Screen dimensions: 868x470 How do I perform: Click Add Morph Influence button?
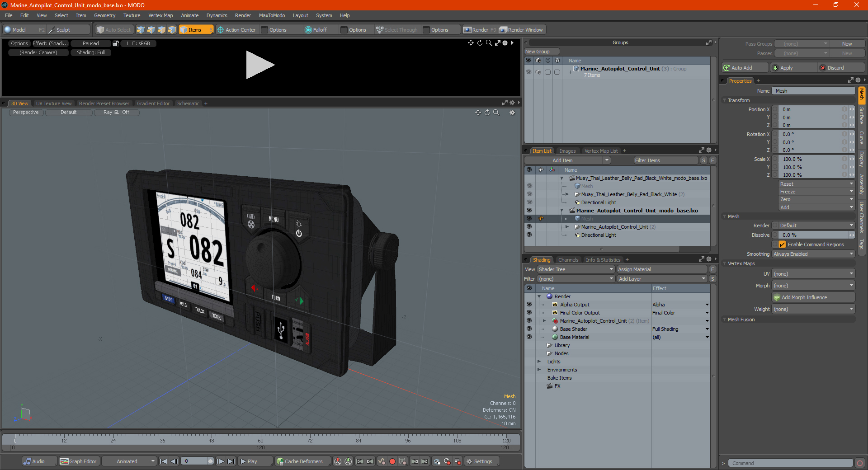(813, 297)
